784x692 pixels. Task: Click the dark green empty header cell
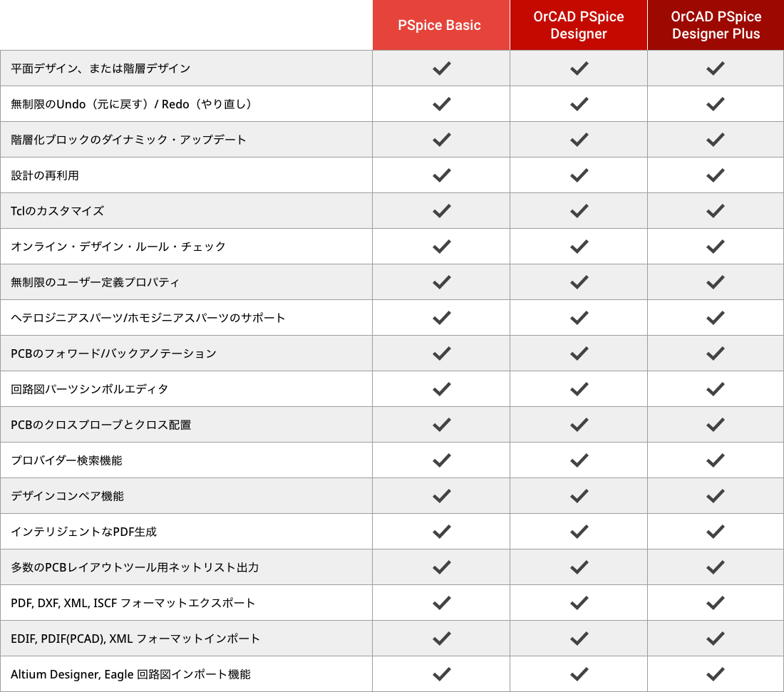pos(186,25)
